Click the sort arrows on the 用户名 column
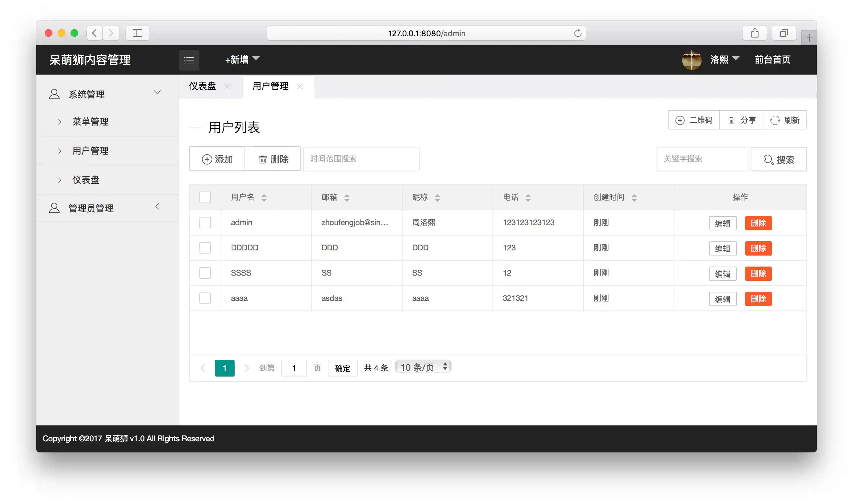Viewport: 853px width, 504px height. [x=265, y=197]
